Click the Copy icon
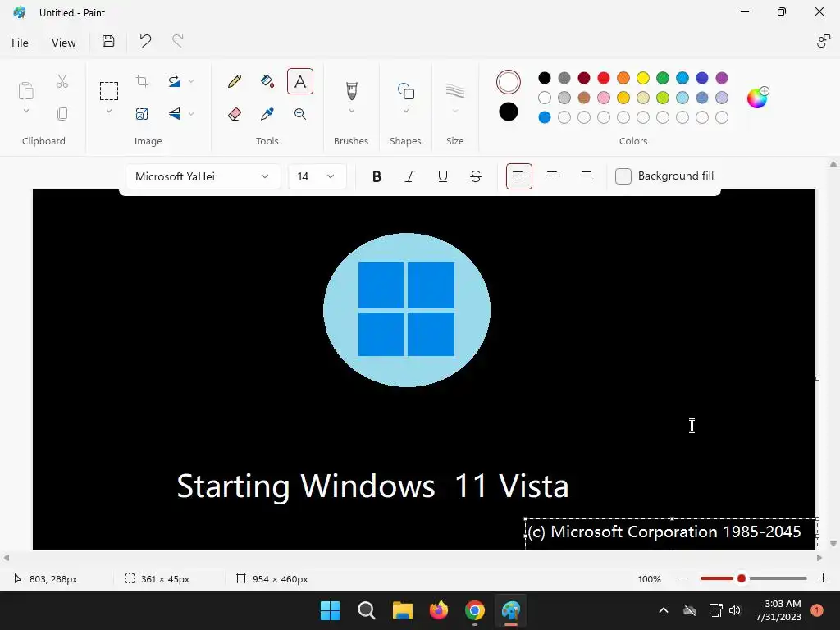 [x=62, y=113]
